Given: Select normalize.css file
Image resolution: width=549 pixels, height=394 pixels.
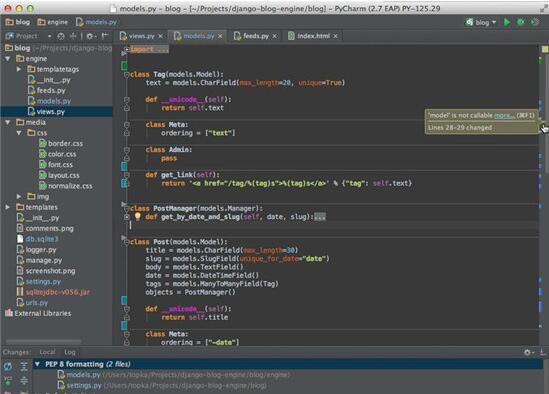Looking at the screenshot, I should 65,186.
